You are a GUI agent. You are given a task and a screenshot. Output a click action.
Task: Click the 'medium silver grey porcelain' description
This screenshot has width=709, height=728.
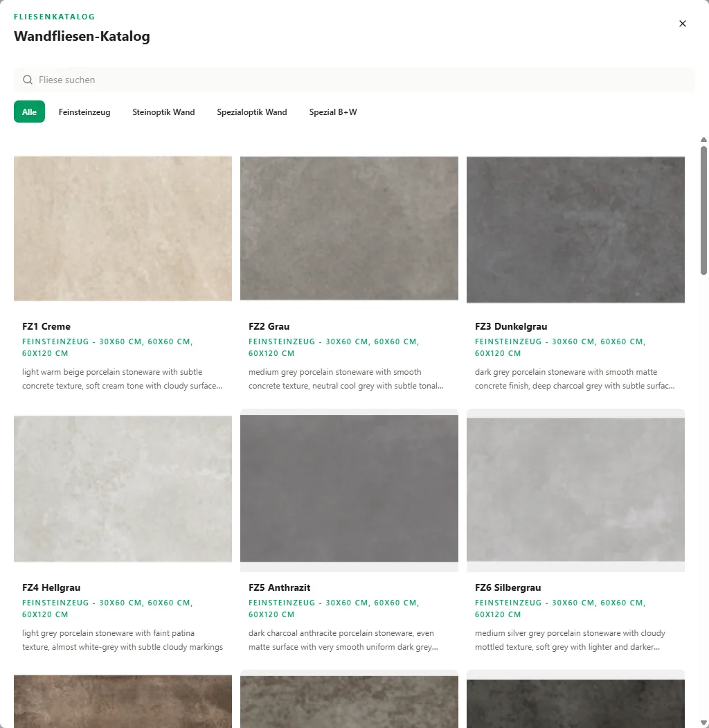pos(571,640)
